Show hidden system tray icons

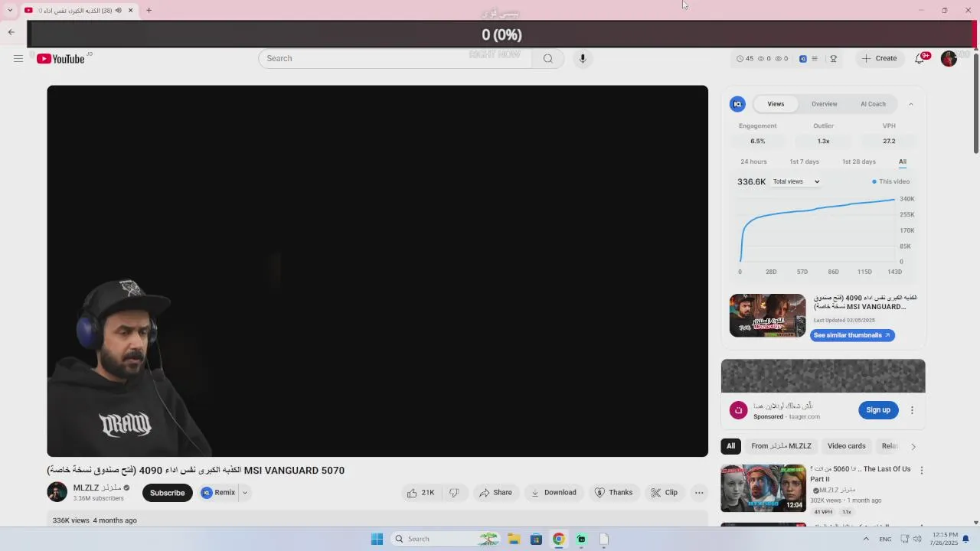[866, 539]
